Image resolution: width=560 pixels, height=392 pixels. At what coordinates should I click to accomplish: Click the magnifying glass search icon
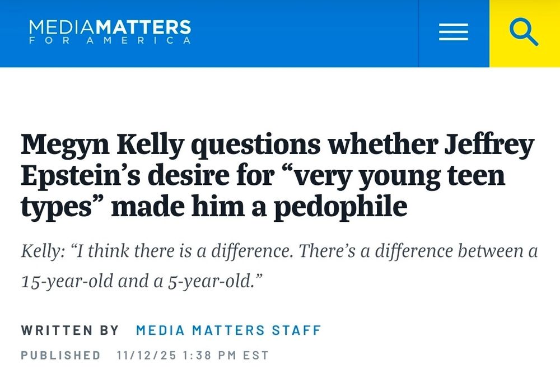[524, 32]
